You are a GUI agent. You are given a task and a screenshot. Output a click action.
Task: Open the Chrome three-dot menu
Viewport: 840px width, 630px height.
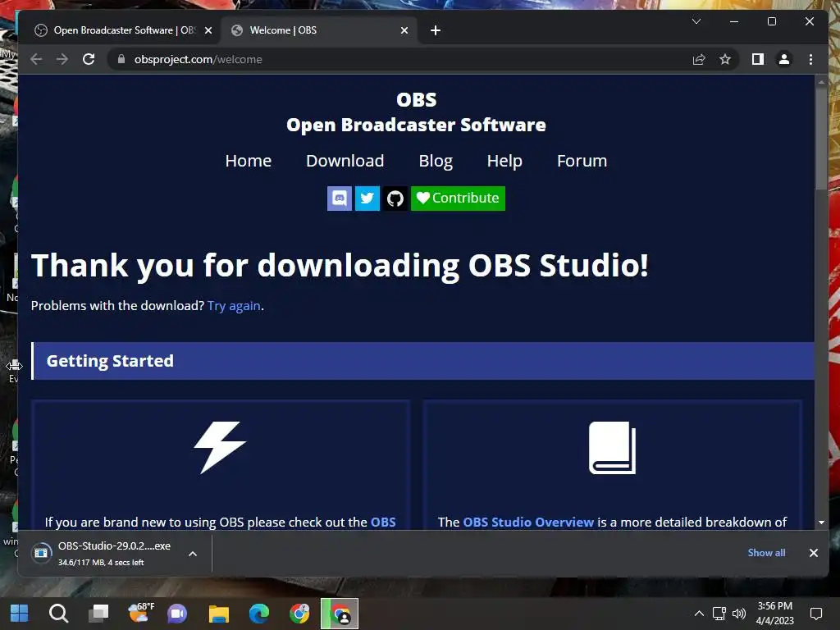[x=810, y=59]
